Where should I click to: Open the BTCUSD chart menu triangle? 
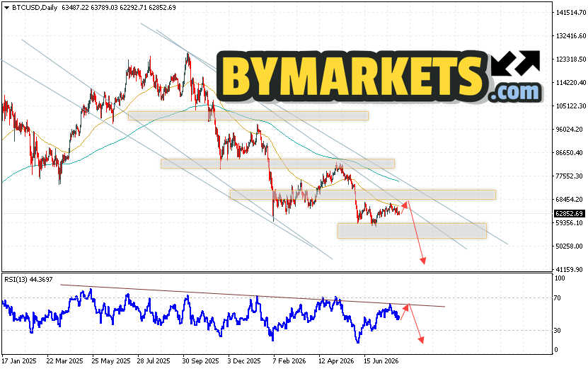coord(6,8)
